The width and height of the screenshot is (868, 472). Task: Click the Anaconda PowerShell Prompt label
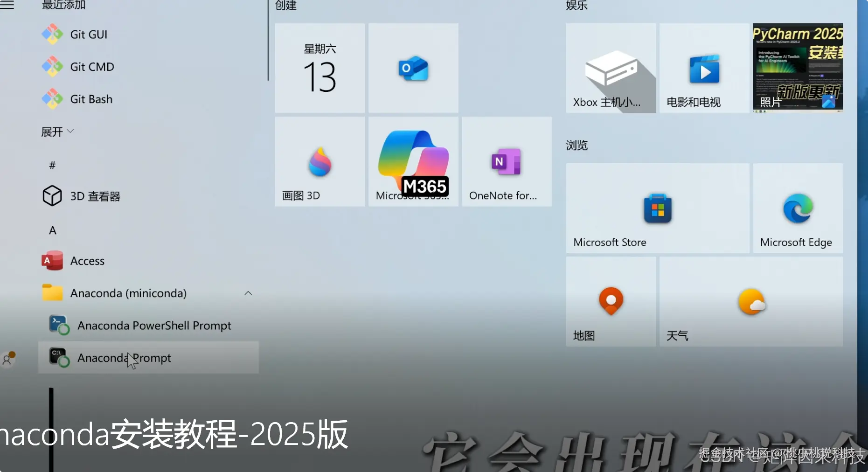(x=154, y=326)
